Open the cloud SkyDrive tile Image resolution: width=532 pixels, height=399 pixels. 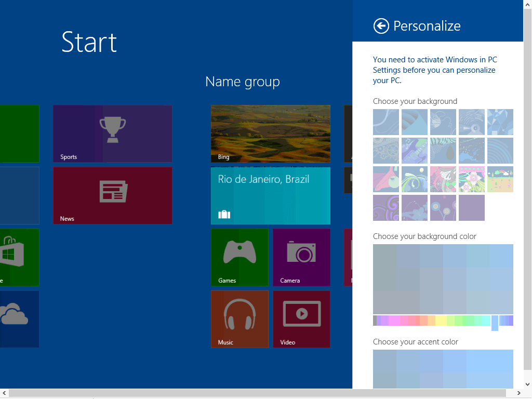[x=19, y=319]
